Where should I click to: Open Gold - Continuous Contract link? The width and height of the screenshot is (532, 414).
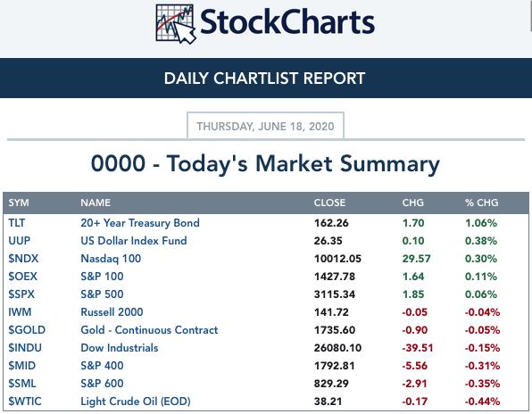[x=149, y=330]
